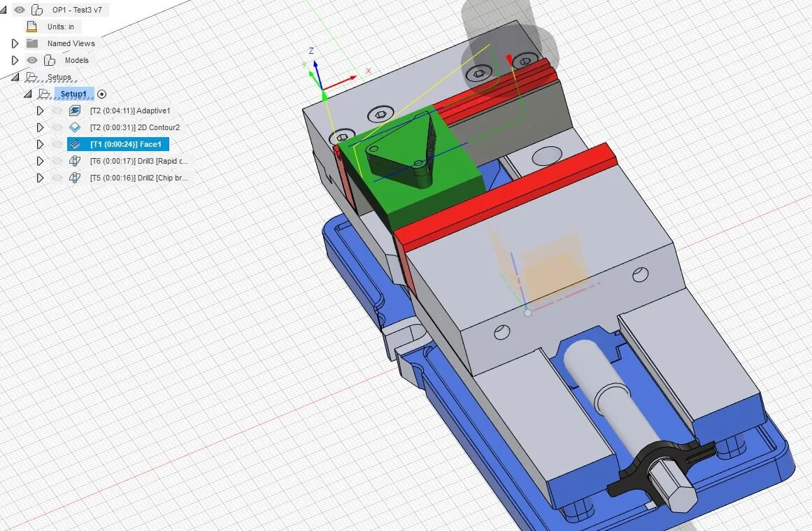Viewport: 812px width, 531px height.
Task: Click the Adaptive1 operation icon
Action: [x=75, y=111]
